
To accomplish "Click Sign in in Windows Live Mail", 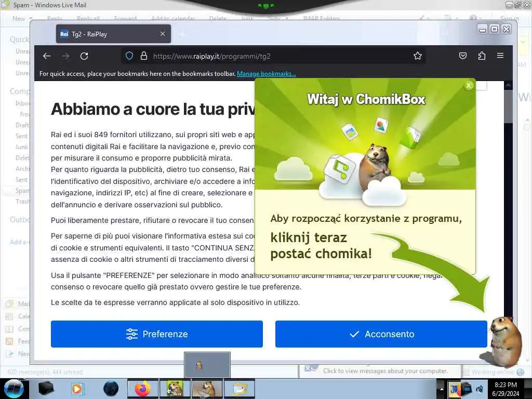I will click(x=509, y=19).
